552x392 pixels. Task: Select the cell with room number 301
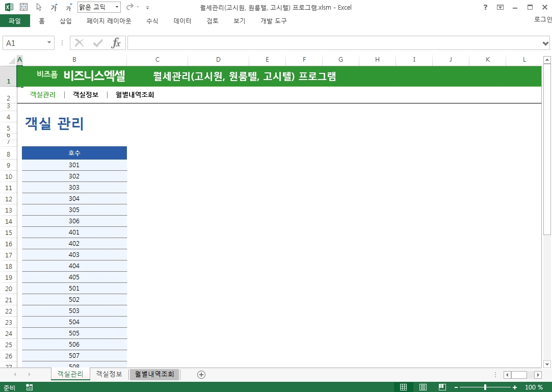coord(74,165)
